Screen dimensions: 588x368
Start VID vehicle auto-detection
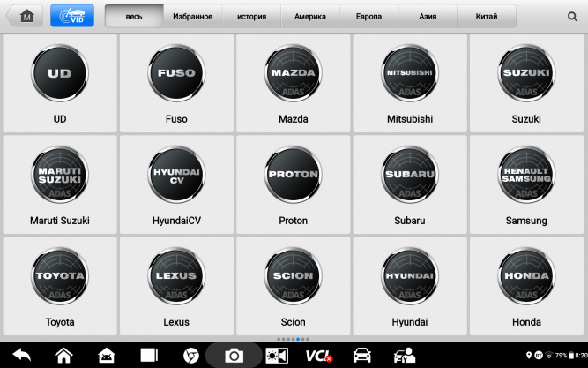(72, 16)
